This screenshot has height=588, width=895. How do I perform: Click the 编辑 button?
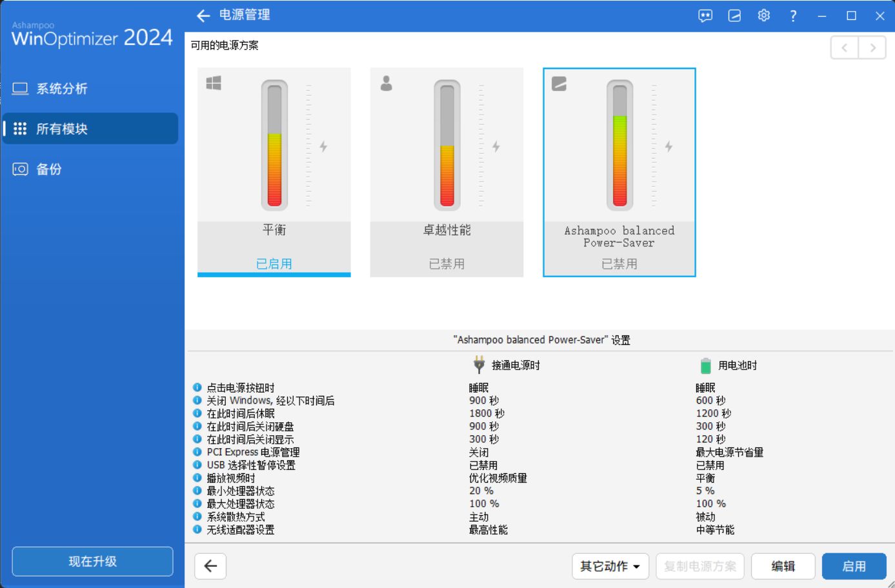pos(783,566)
